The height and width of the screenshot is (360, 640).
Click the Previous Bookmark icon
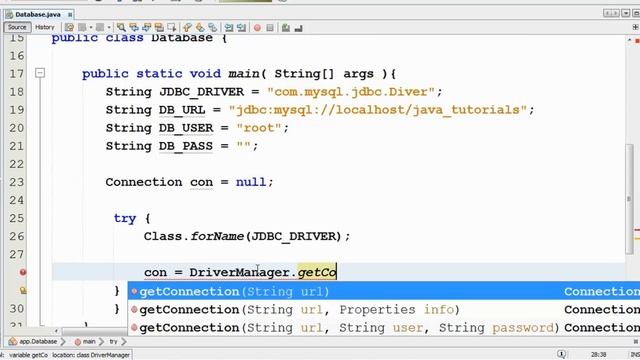187,28
